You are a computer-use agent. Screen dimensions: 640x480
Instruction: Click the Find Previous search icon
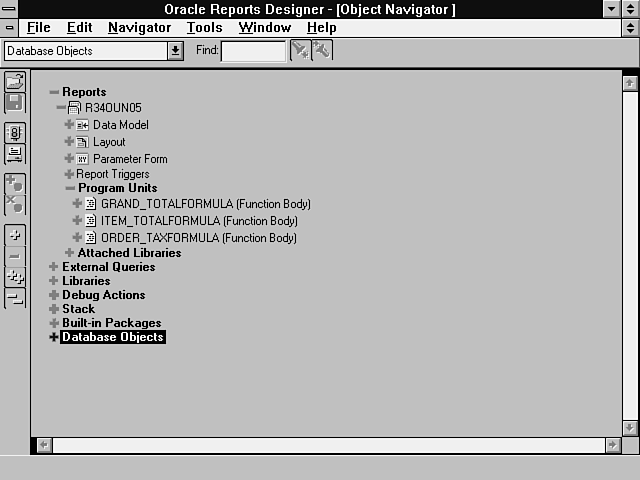click(321, 51)
